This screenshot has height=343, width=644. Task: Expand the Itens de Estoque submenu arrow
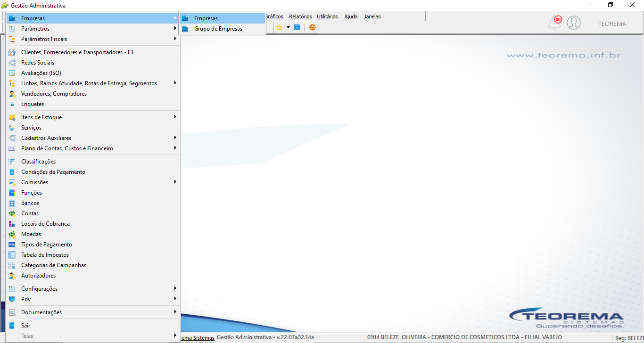pyautogui.click(x=175, y=117)
